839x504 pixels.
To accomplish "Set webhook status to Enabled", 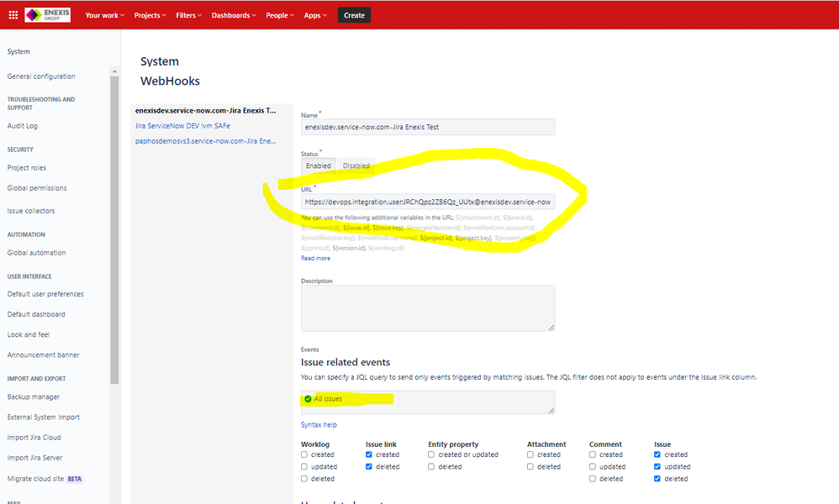I will (x=319, y=165).
